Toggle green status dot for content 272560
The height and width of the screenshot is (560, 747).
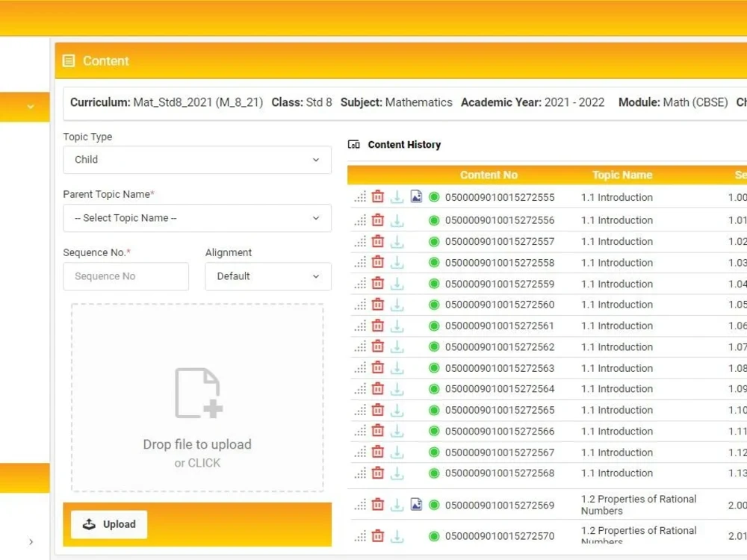point(434,305)
